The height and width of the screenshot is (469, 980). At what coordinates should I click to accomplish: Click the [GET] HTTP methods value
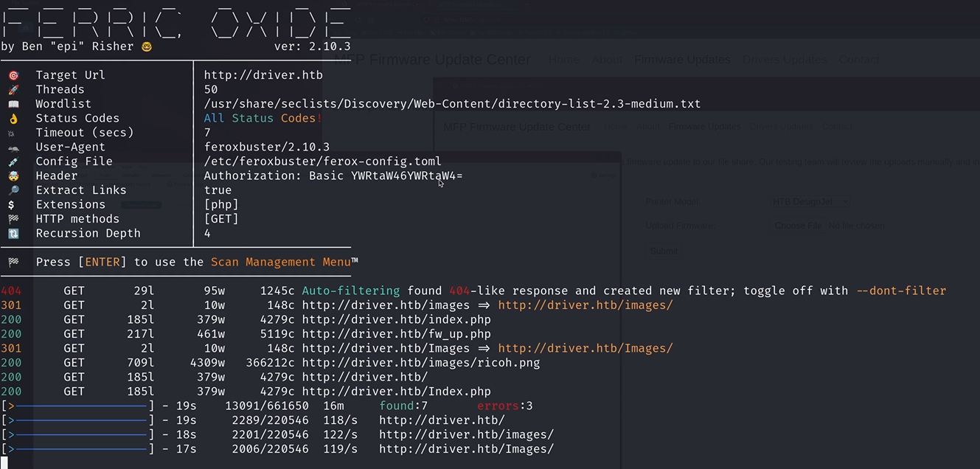coord(221,219)
